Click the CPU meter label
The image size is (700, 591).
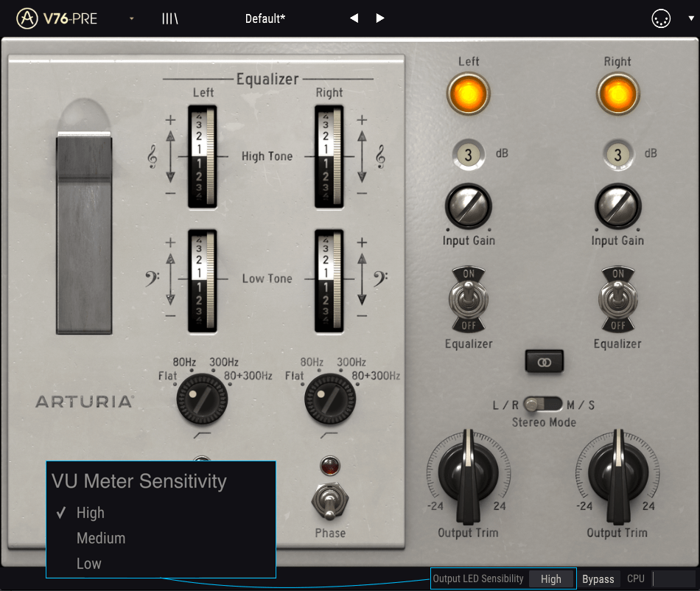tap(635, 578)
